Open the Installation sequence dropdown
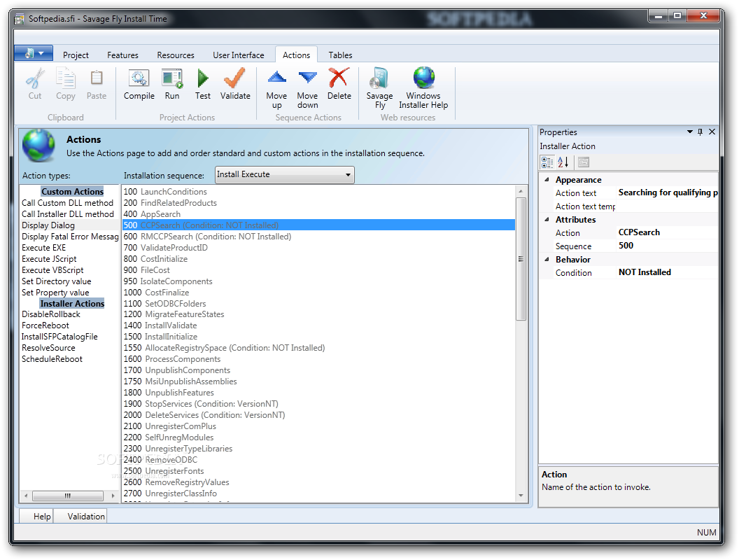The width and height of the screenshot is (739, 560). [x=348, y=175]
